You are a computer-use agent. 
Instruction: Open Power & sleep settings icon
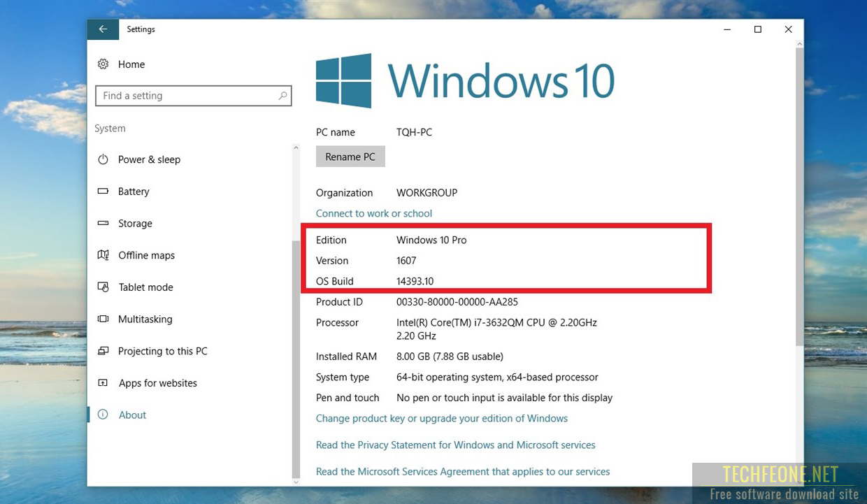pos(102,159)
